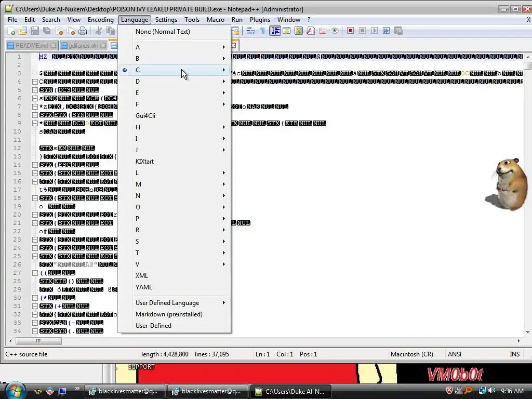Close the README.md tab

(x=54, y=46)
